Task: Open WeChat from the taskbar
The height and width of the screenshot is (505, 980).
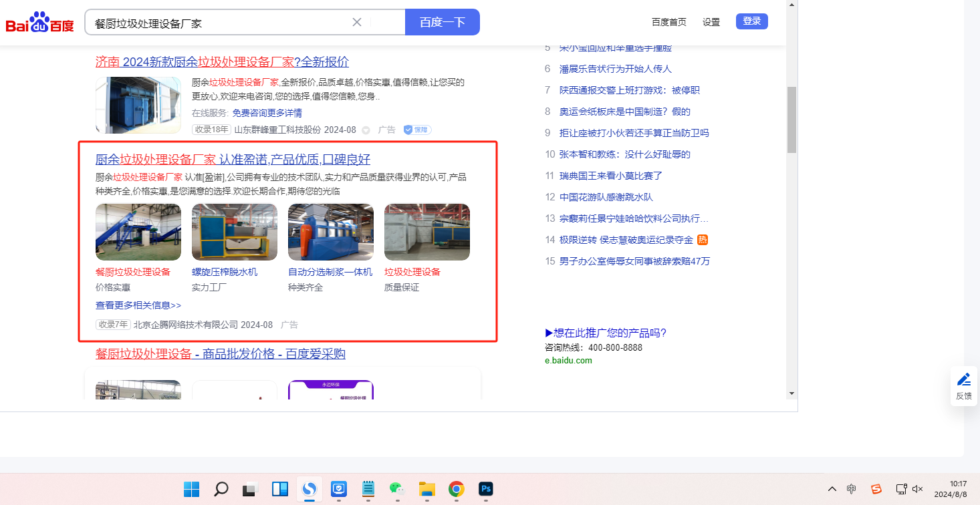Action: pyautogui.click(x=397, y=489)
